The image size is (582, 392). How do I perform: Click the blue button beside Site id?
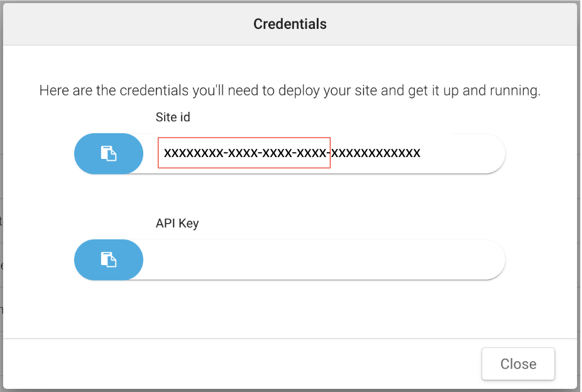pyautogui.click(x=109, y=153)
